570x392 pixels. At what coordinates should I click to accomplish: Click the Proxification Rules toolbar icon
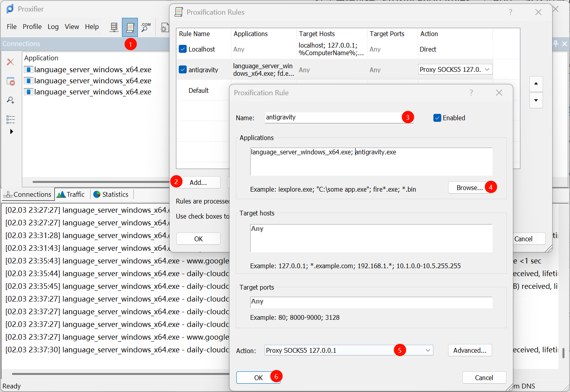click(130, 27)
